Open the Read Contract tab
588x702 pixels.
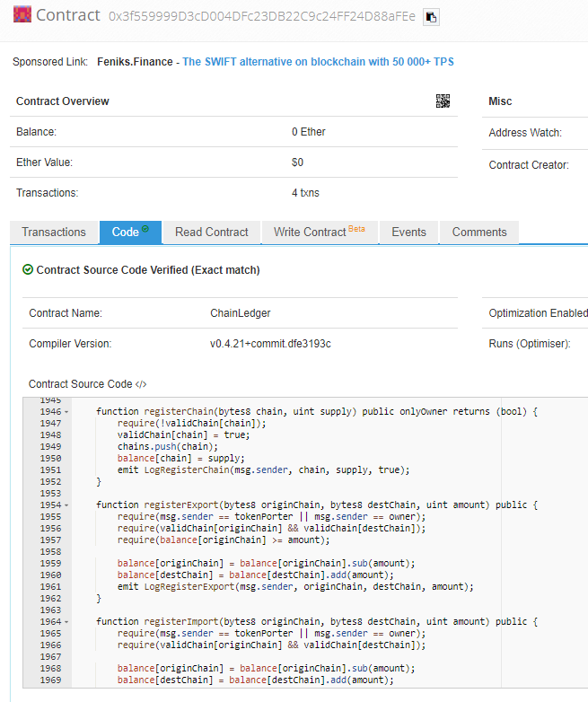point(211,232)
